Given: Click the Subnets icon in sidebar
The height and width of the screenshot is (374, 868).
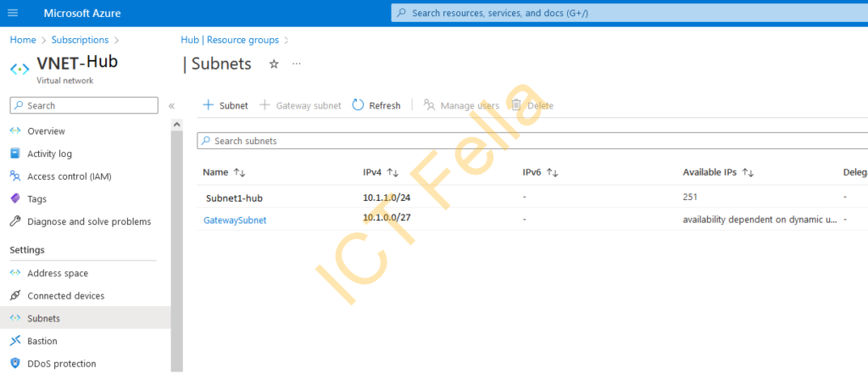Looking at the screenshot, I should (x=15, y=319).
